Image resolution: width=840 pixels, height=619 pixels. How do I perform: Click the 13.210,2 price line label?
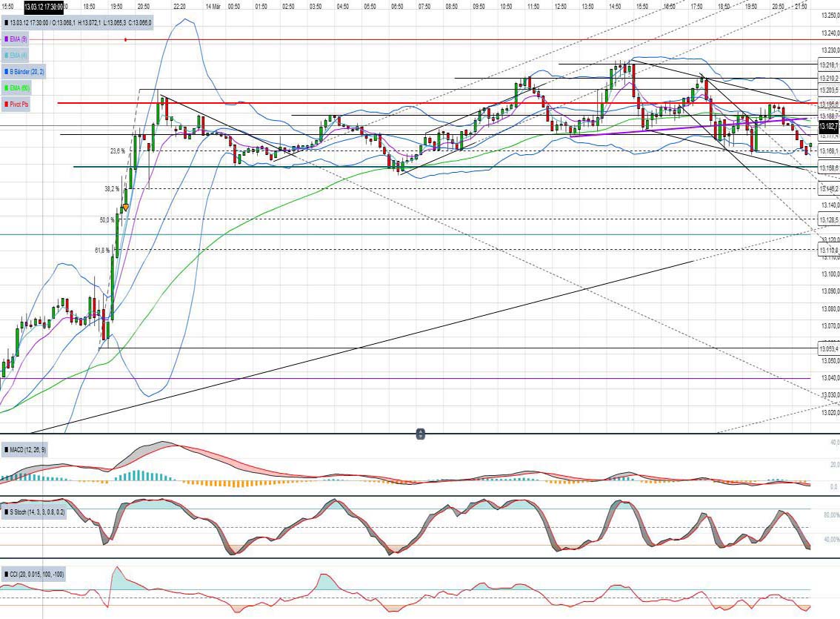829,79
